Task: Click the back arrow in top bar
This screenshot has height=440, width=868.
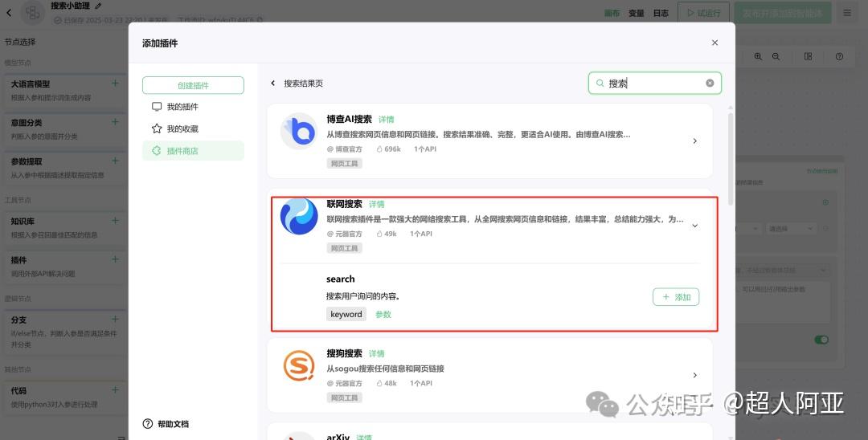Action: 9,13
